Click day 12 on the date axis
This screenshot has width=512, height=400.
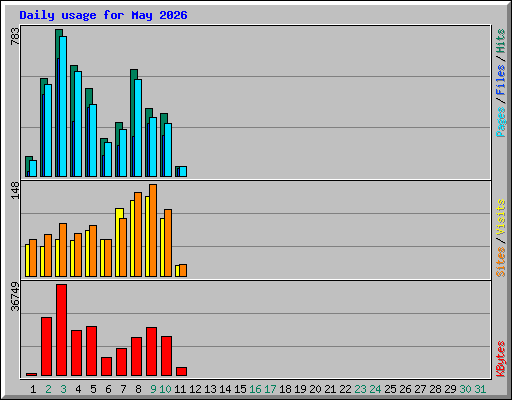[195, 389]
